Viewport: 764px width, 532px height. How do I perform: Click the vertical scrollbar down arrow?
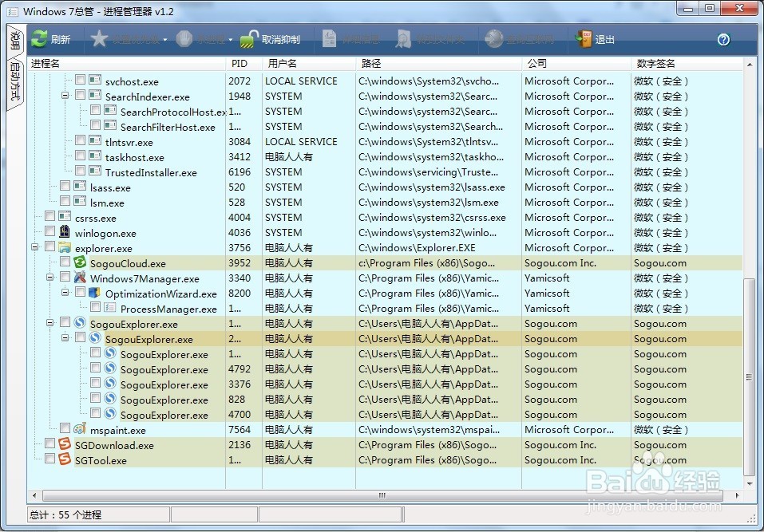(749, 484)
